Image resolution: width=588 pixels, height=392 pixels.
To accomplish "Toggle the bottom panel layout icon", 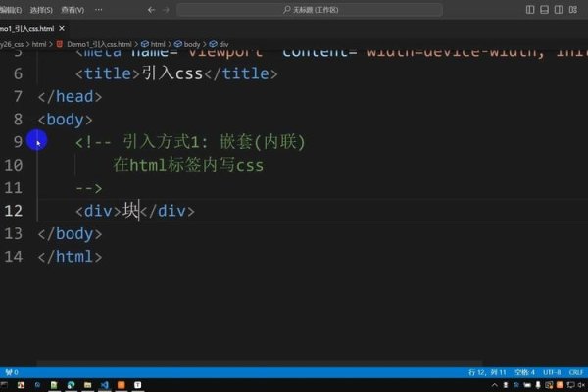I will click(544, 10).
